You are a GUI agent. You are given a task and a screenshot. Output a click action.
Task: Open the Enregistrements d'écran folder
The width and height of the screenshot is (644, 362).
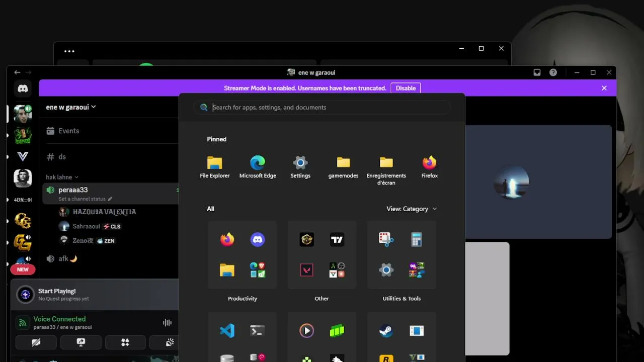[386, 171]
